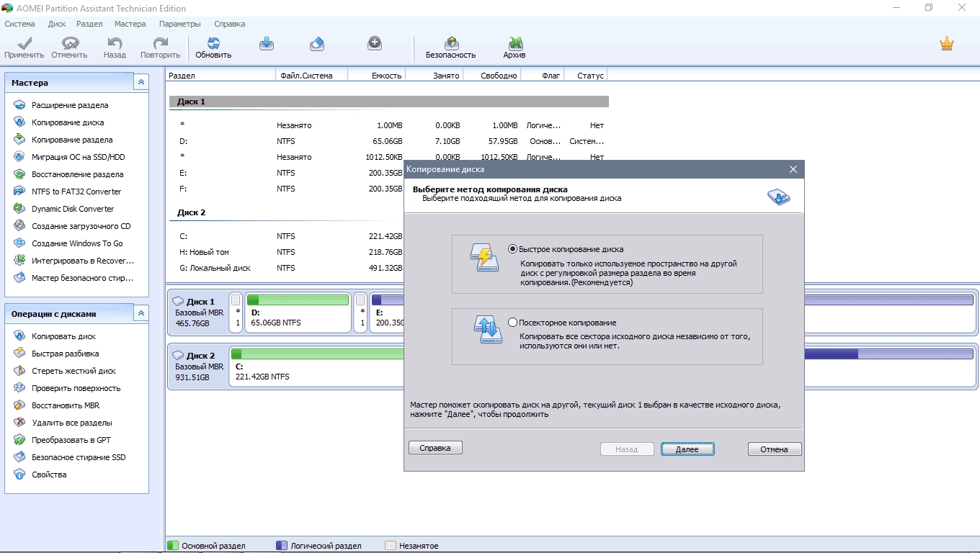
Task: Click the Свободно column header
Action: (491, 75)
